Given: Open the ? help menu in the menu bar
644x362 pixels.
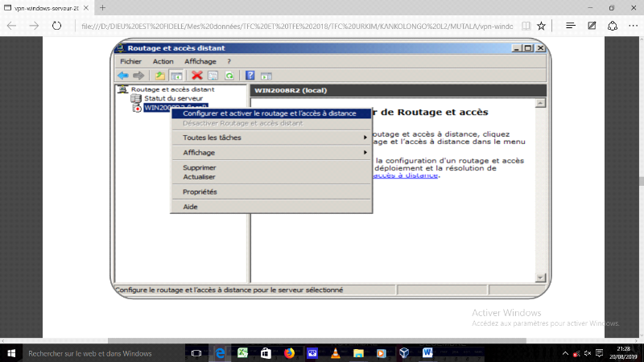Looking at the screenshot, I should 229,61.
